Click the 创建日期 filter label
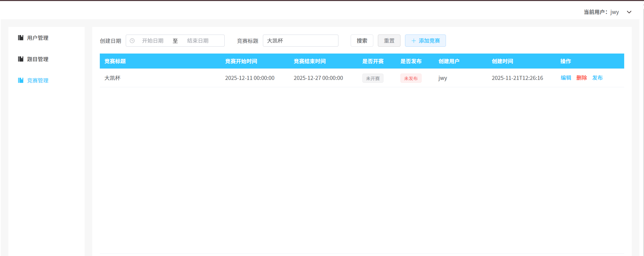This screenshot has width=644, height=256. pos(110,41)
